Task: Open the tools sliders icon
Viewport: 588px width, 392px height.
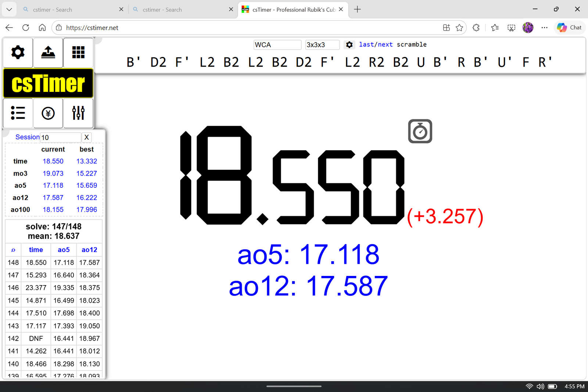Action: [x=78, y=113]
